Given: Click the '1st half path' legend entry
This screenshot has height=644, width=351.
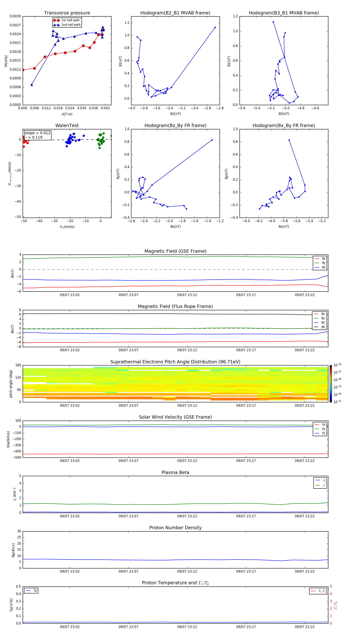Looking at the screenshot, I should click(x=67, y=20).
